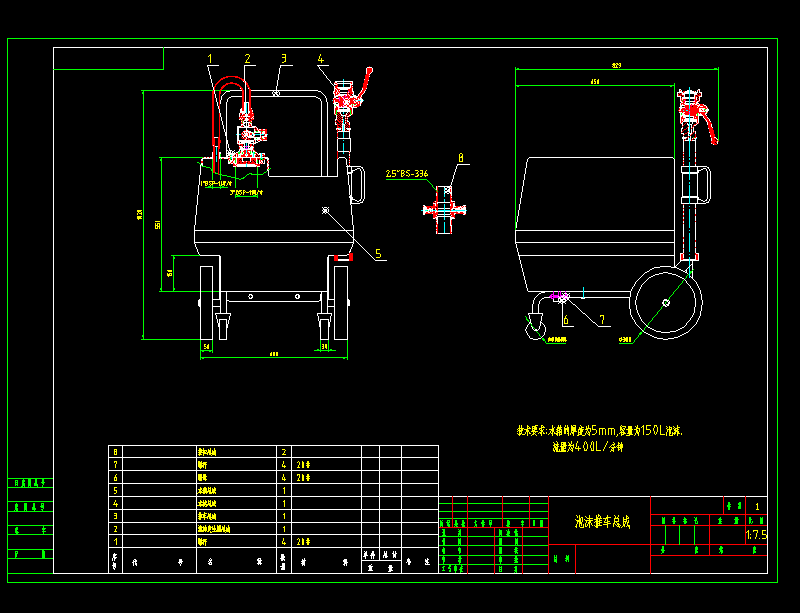Click the large rear wheel in side view

(666, 303)
